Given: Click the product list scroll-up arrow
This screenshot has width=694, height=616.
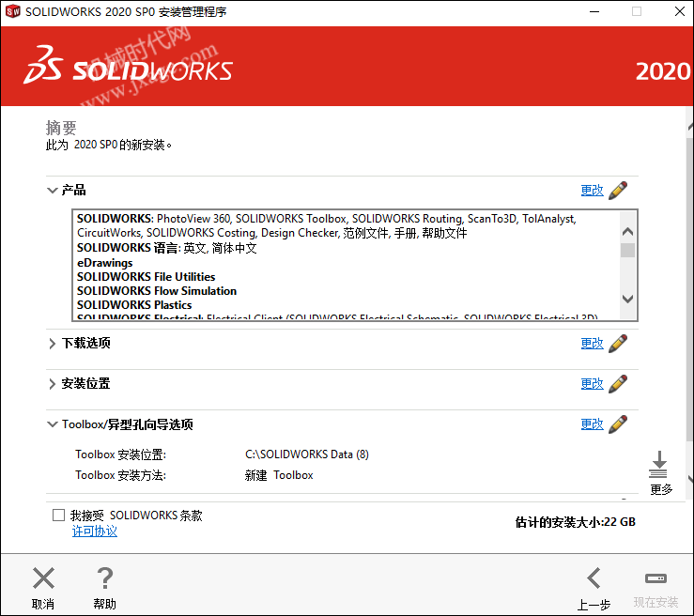Looking at the screenshot, I should point(627,231).
